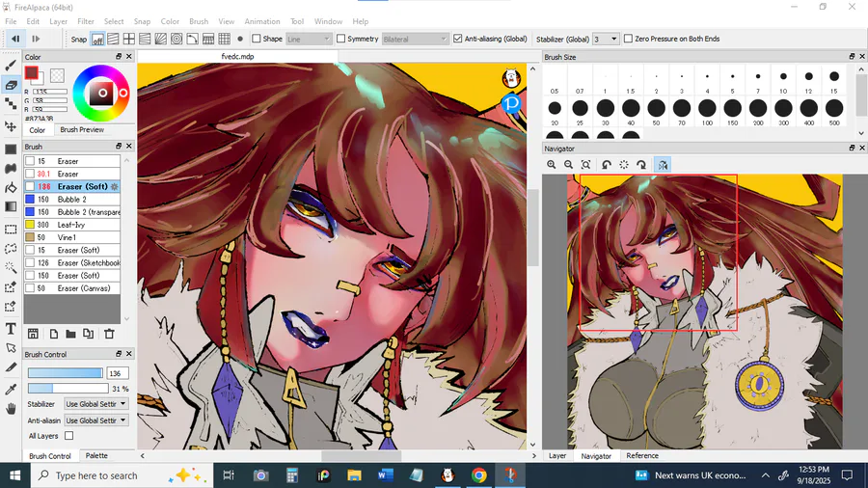Open Anti-aliasing Use Global Setting dropdown
The width and height of the screenshot is (868, 488).
(95, 420)
